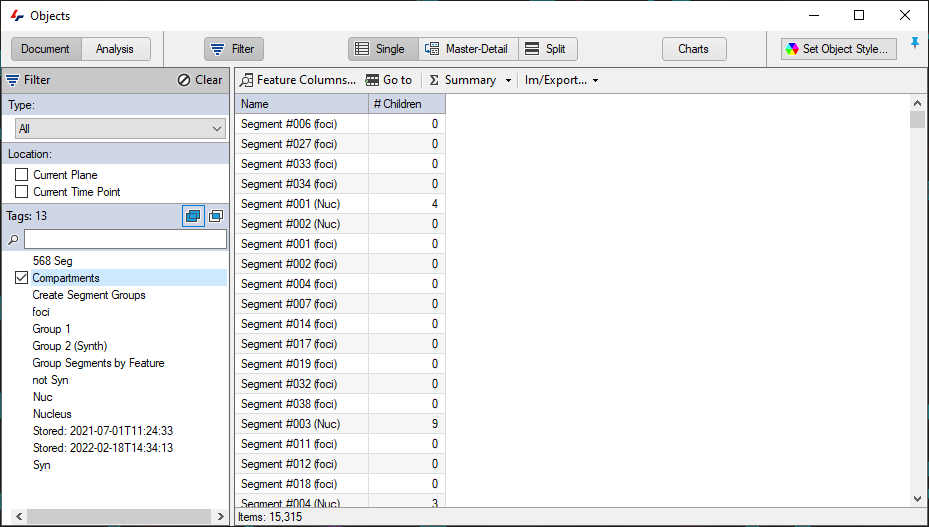The width and height of the screenshot is (929, 527).
Task: Select the Group Segments by Feature tag
Action: tap(98, 363)
